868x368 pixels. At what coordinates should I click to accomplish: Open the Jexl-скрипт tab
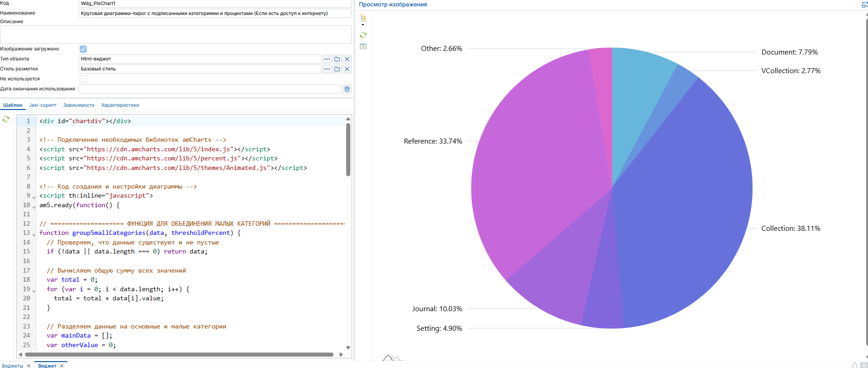tap(43, 105)
